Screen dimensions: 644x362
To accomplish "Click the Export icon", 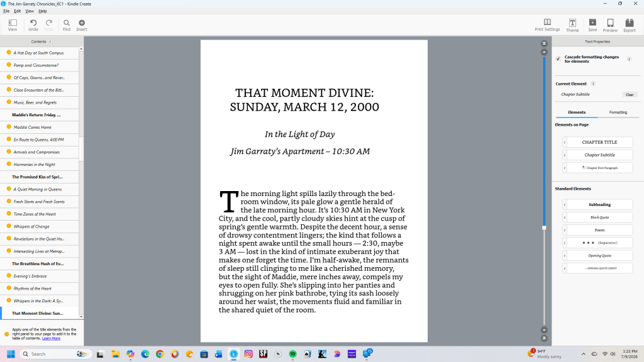I will pyautogui.click(x=629, y=23).
